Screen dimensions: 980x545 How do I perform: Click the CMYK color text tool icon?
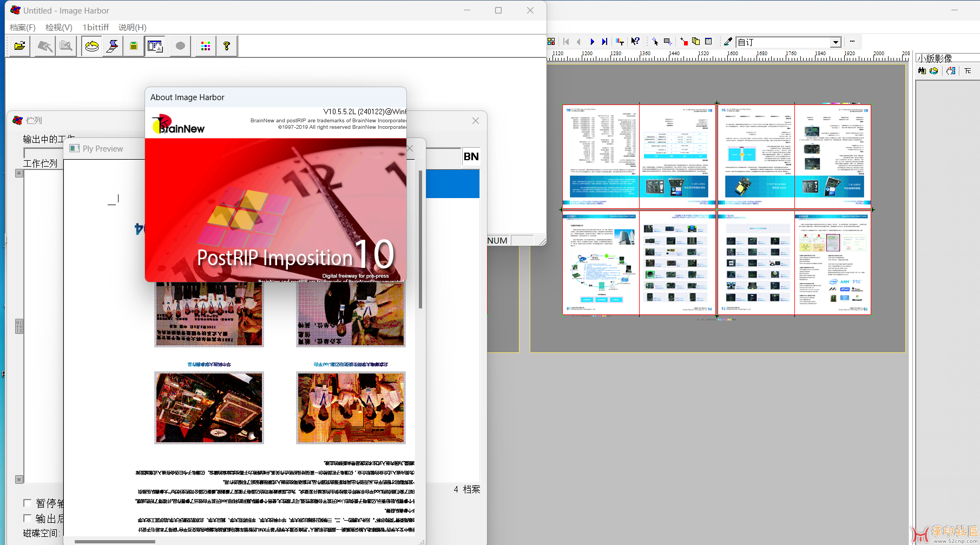pos(620,42)
